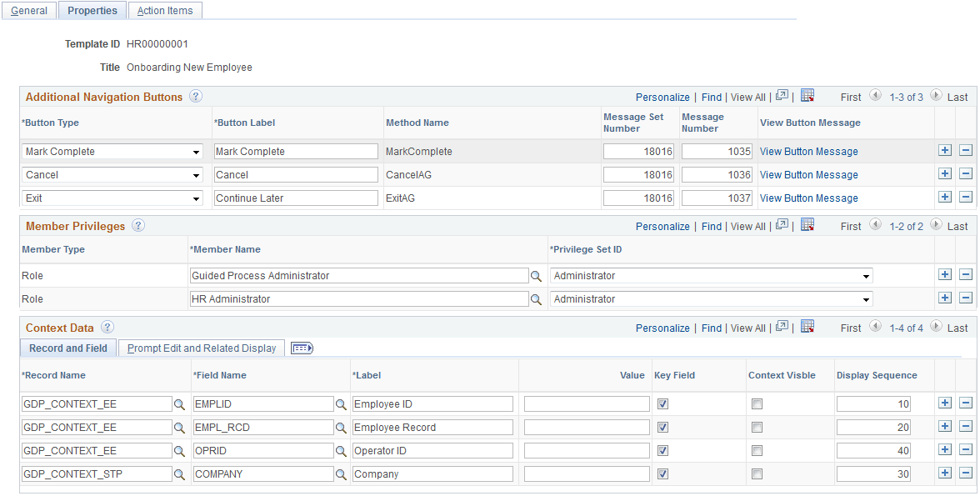Delete the COMPANY context data row
This screenshot has height=496, width=980.
964,473
